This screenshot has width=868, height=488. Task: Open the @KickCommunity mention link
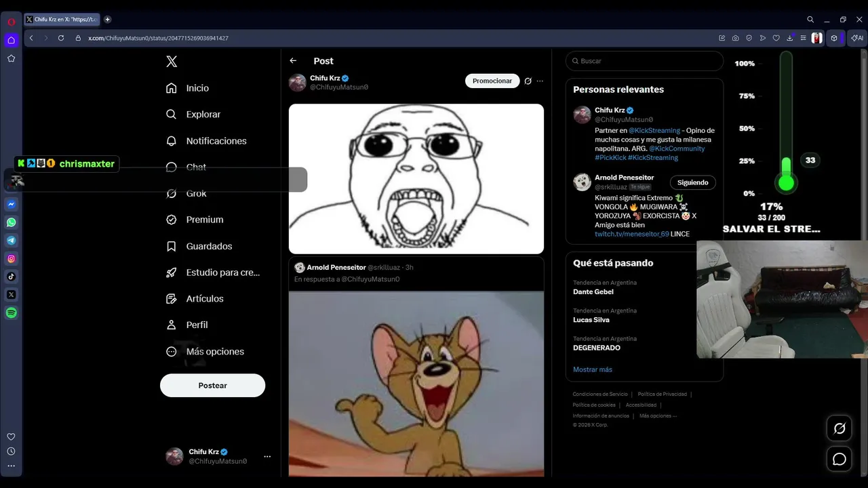coord(677,148)
